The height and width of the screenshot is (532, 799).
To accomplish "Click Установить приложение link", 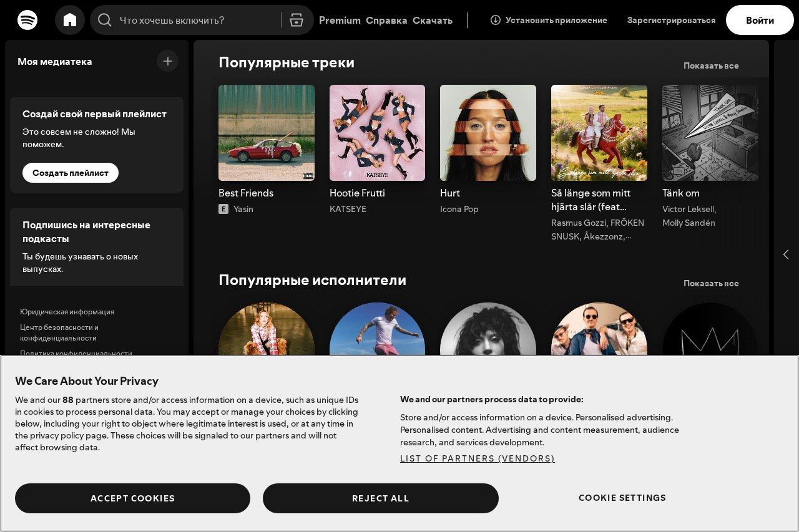I will point(549,20).
